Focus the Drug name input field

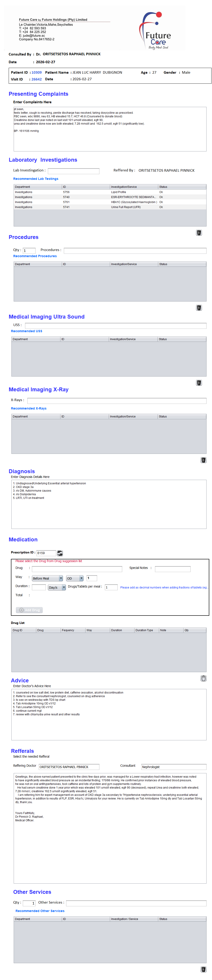tap(77, 569)
